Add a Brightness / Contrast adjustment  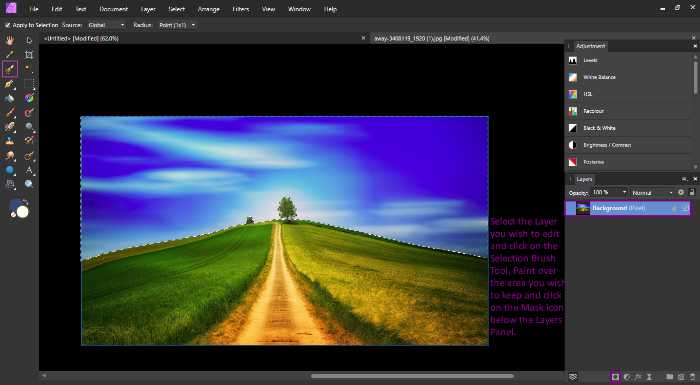[x=629, y=145]
